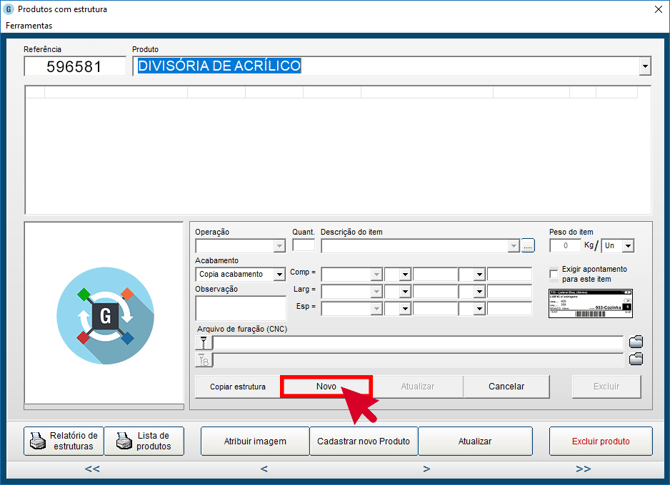Viewport: 670px width, 485px height.
Task: Click Cadastrar novo Produto button
Action: coord(364,441)
